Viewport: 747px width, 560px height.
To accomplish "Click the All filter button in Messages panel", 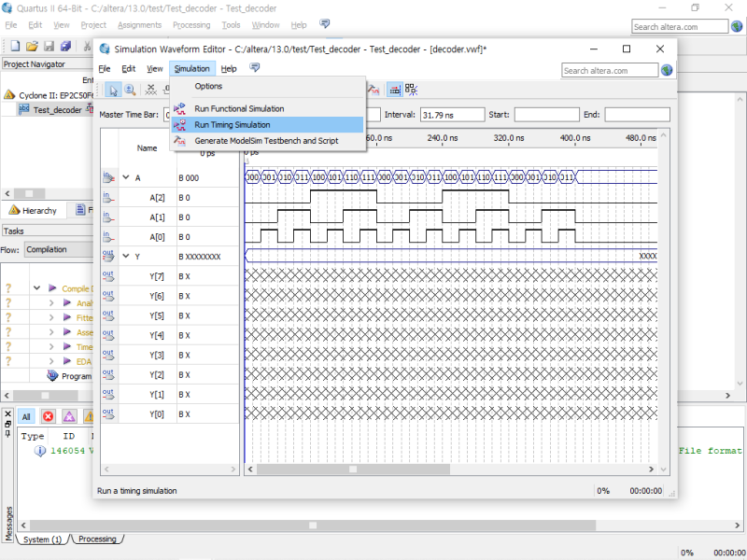I will click(27, 416).
